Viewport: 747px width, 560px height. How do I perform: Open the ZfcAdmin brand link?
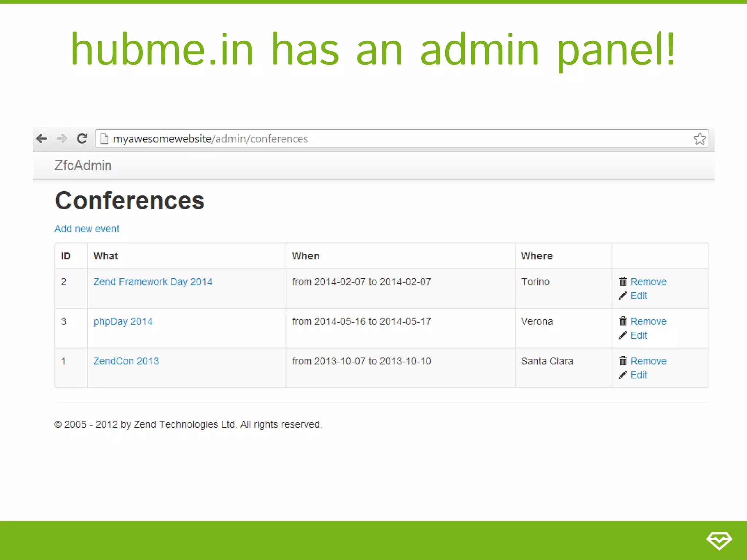tap(83, 166)
